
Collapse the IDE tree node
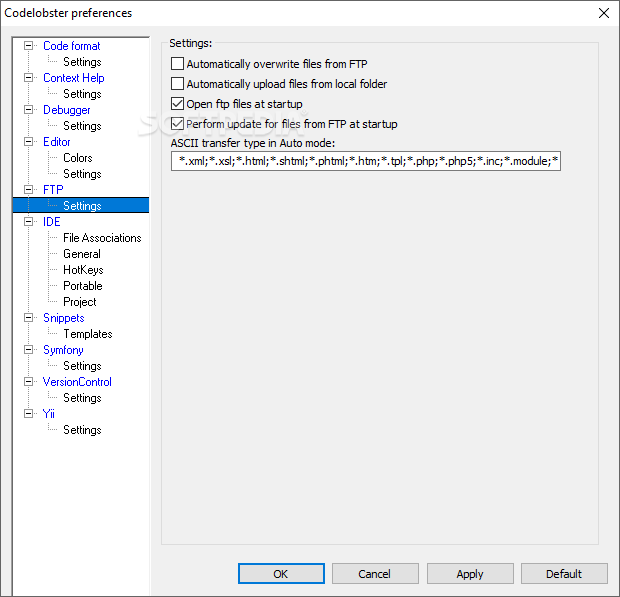tap(28, 221)
